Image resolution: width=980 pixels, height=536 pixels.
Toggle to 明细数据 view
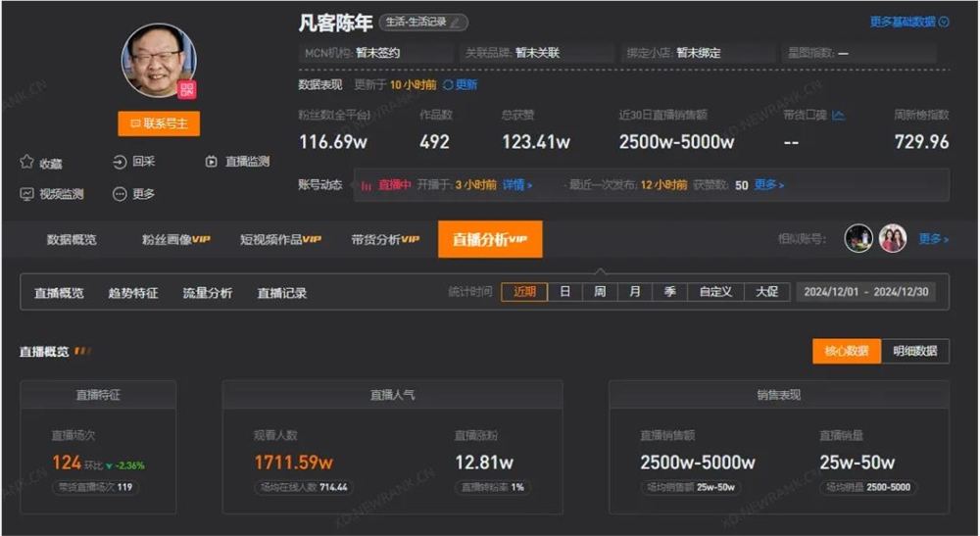point(915,351)
